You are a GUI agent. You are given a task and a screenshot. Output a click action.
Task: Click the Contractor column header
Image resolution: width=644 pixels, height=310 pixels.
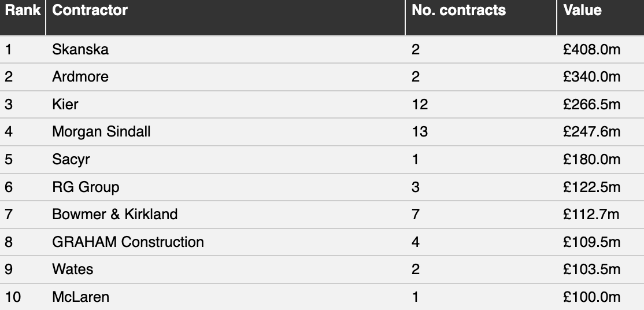pos(90,10)
